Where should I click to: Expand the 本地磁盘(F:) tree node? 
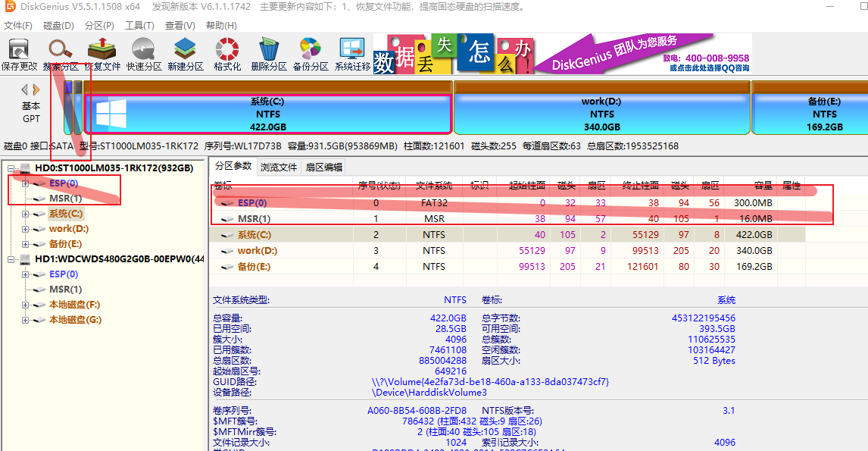[25, 305]
